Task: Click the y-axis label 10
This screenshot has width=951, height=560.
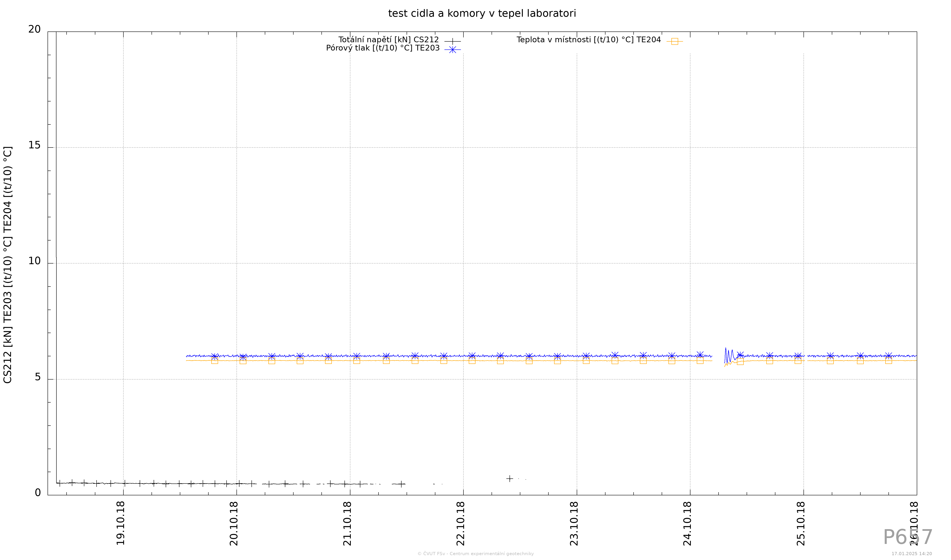Action: pos(34,261)
